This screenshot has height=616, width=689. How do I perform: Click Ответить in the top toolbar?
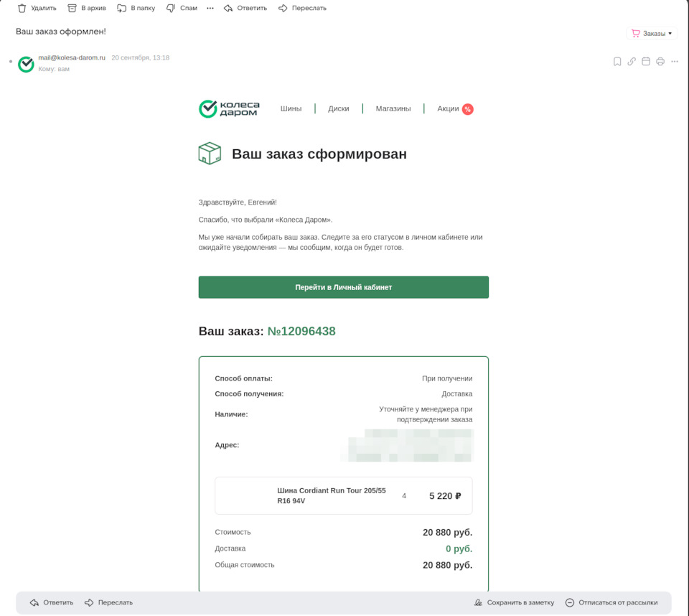click(245, 8)
